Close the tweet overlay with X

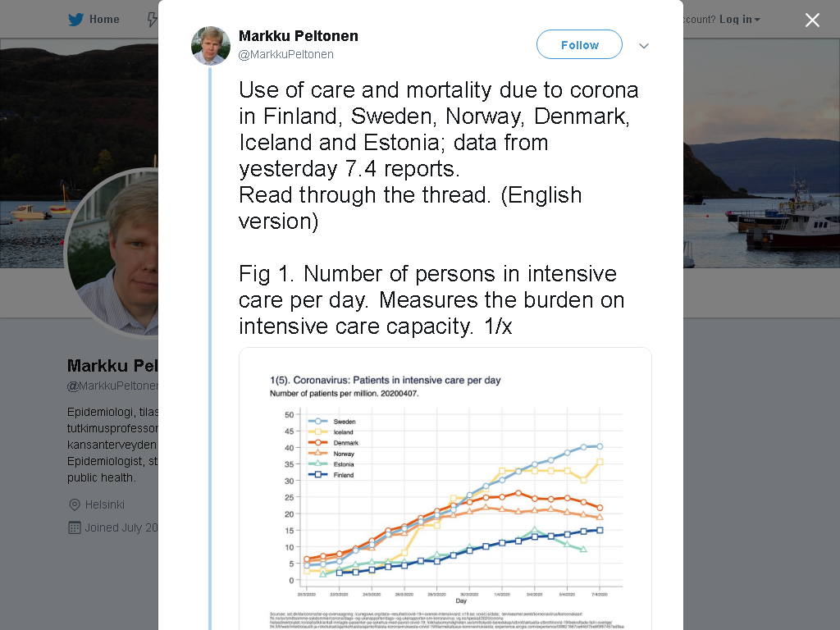[x=812, y=20]
